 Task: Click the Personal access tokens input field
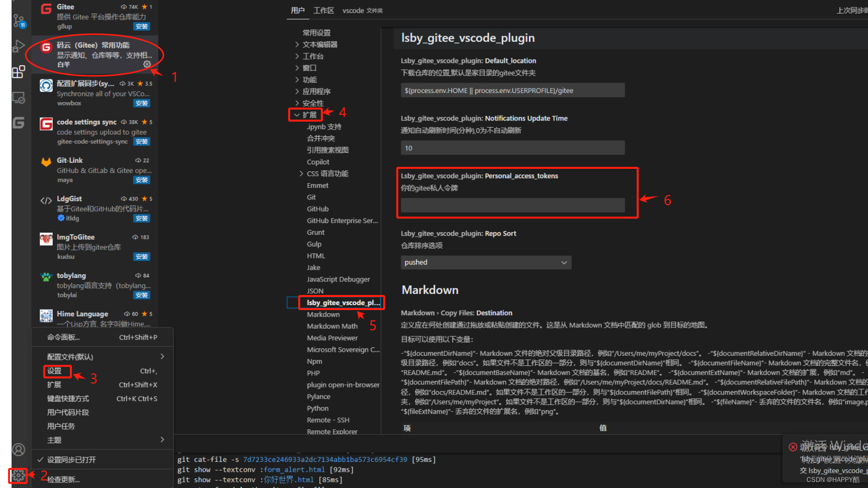[x=512, y=205]
